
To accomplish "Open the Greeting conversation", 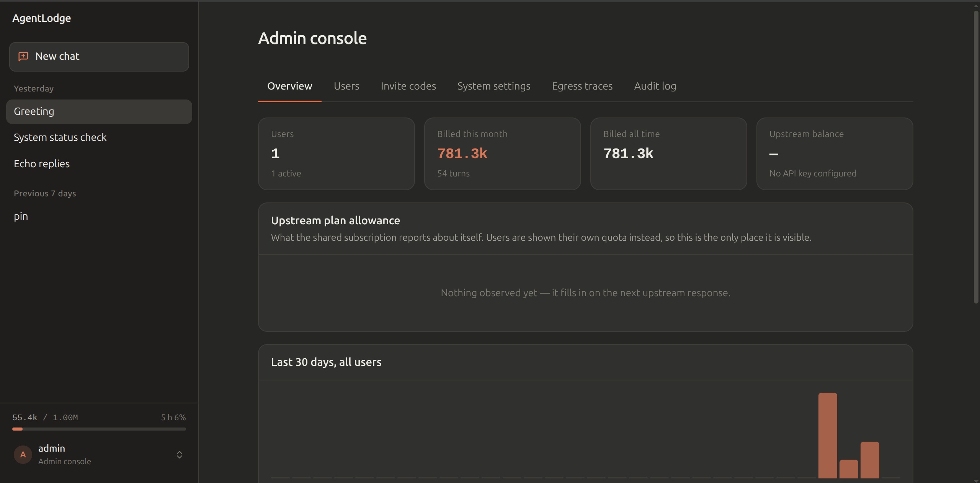I will pos(99,112).
